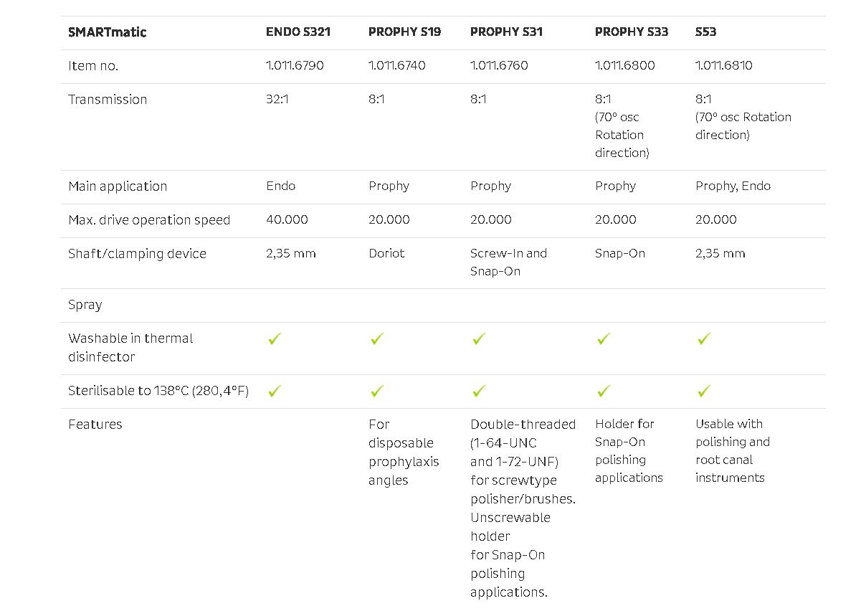866x616 pixels.
Task: Click thermal disinfector checkmark for S53
Action: click(704, 338)
